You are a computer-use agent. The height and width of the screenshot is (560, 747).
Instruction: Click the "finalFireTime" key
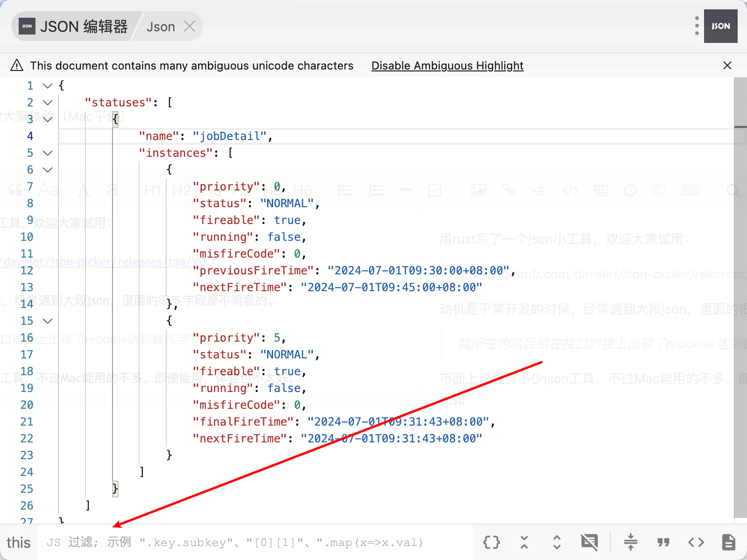coord(243,422)
